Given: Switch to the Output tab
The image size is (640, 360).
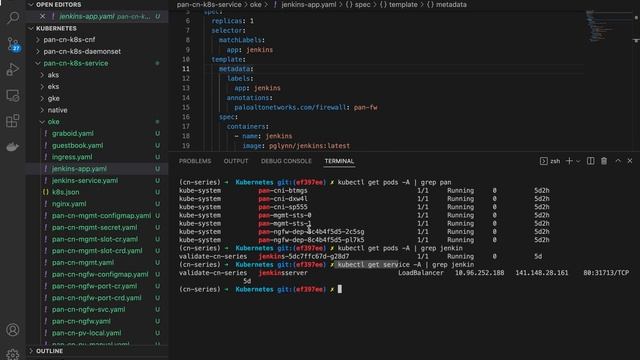Looking at the screenshot, I should (236, 161).
